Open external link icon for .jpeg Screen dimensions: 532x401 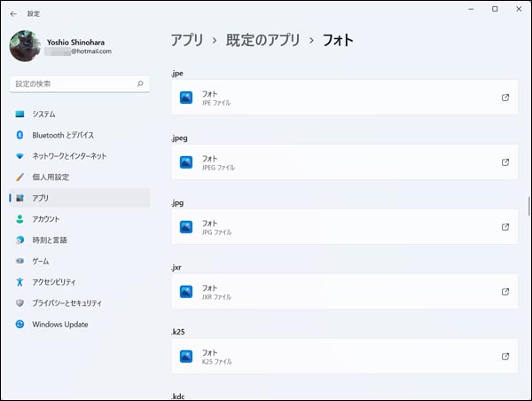pos(505,162)
